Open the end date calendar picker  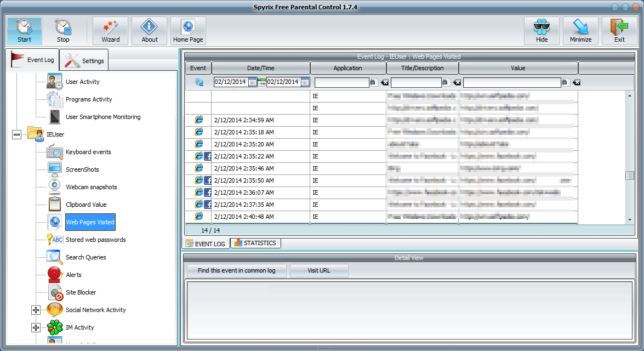[305, 82]
